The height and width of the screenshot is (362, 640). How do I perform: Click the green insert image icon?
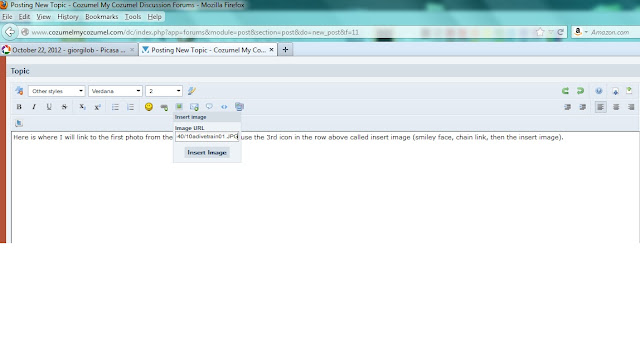coord(179,107)
